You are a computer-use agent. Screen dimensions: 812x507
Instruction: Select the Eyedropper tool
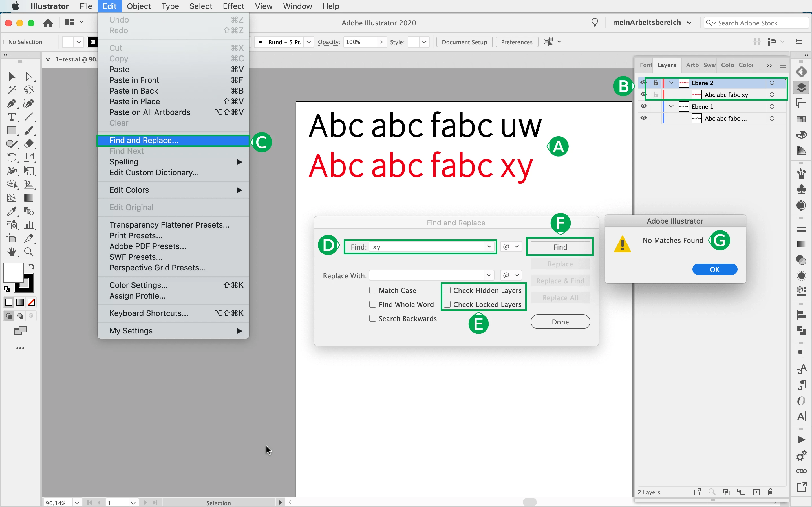11,211
